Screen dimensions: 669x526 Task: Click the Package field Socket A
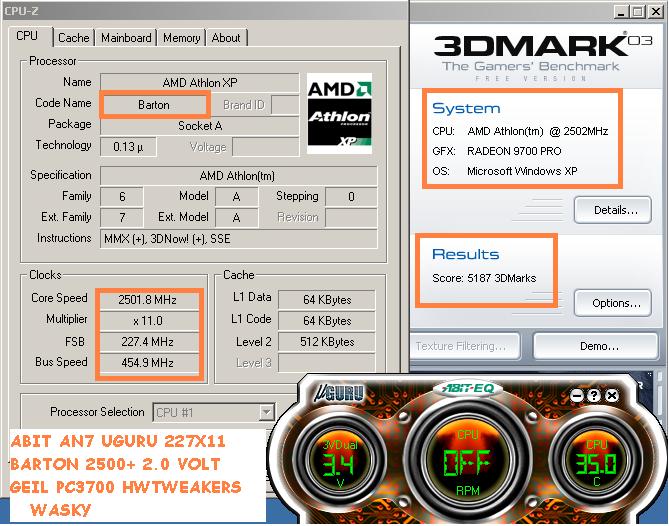(x=200, y=126)
